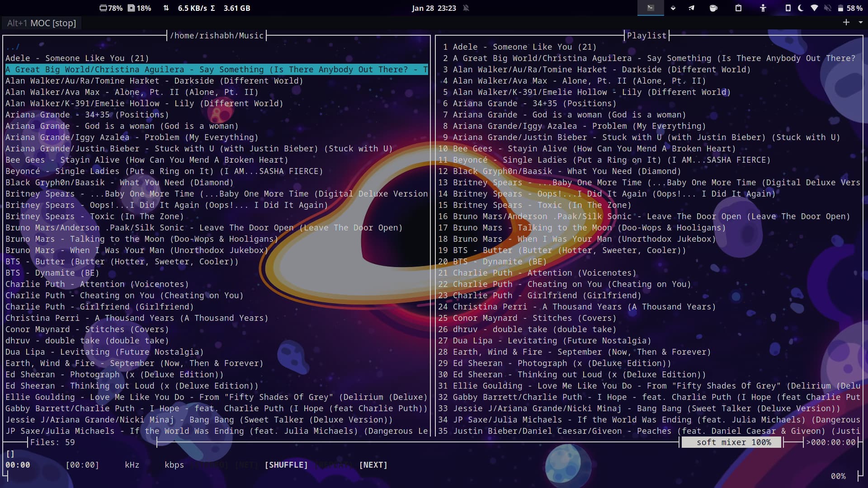Select BTS - Dynamite (BE) file row
Image resolution: width=868 pixels, height=488 pixels.
tap(52, 273)
